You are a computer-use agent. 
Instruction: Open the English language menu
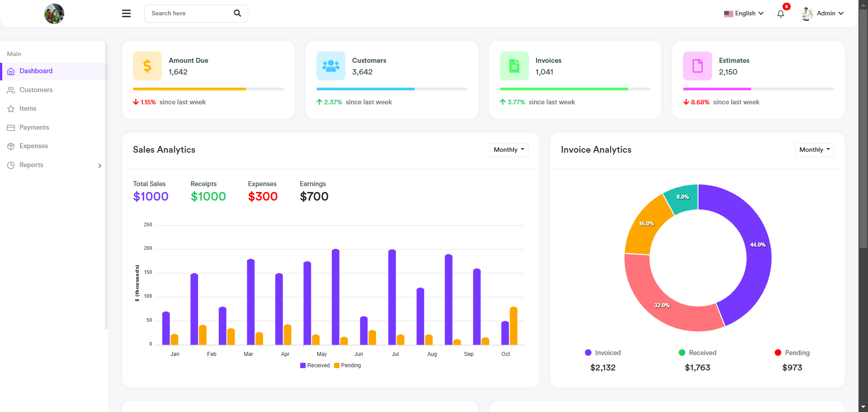pos(744,13)
